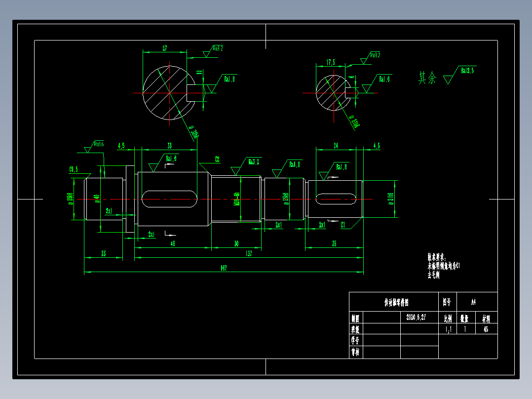
Task: Click the 比例 header cell
Action: [448, 318]
